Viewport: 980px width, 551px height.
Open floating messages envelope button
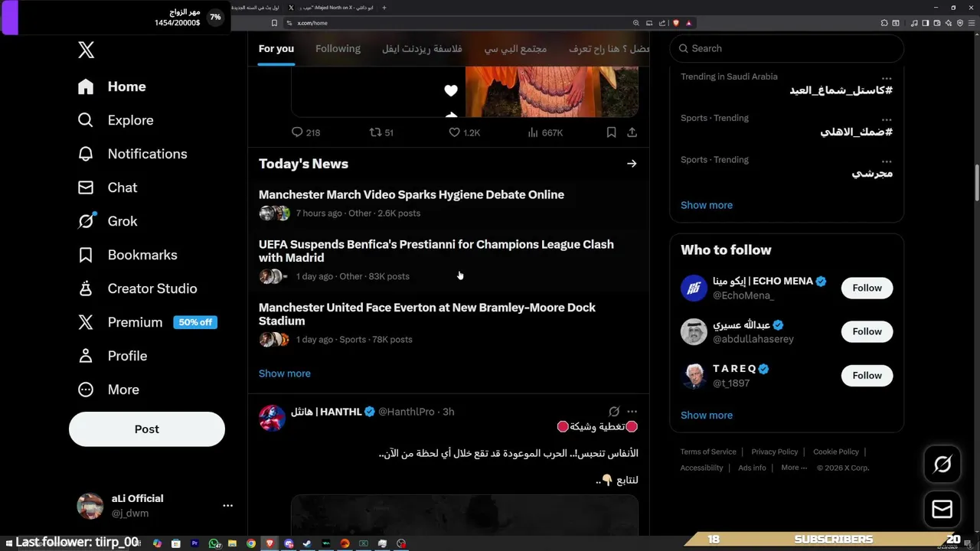pyautogui.click(x=942, y=509)
